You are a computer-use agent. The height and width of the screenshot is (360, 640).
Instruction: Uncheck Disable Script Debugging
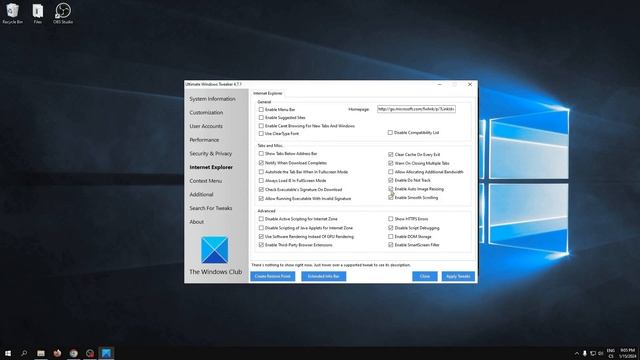tap(391, 228)
